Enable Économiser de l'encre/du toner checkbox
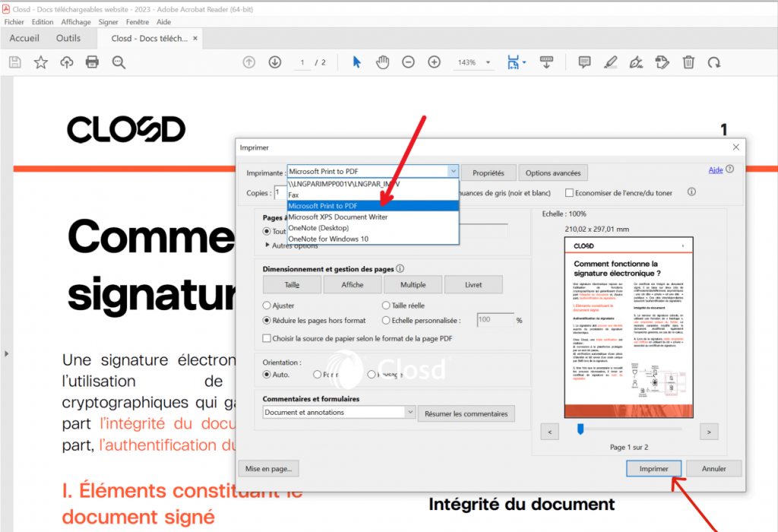The height and width of the screenshot is (532, 778). point(570,193)
